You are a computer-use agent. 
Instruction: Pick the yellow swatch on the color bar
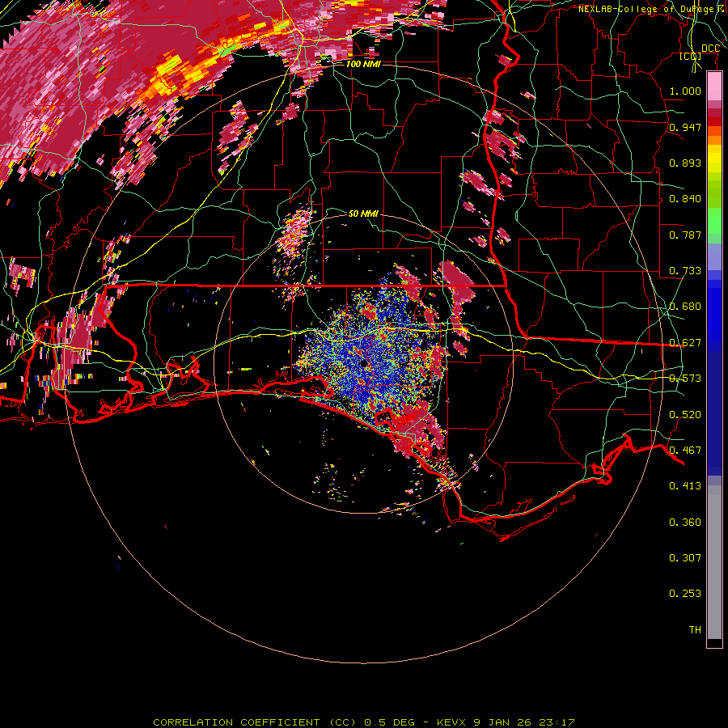[714, 159]
